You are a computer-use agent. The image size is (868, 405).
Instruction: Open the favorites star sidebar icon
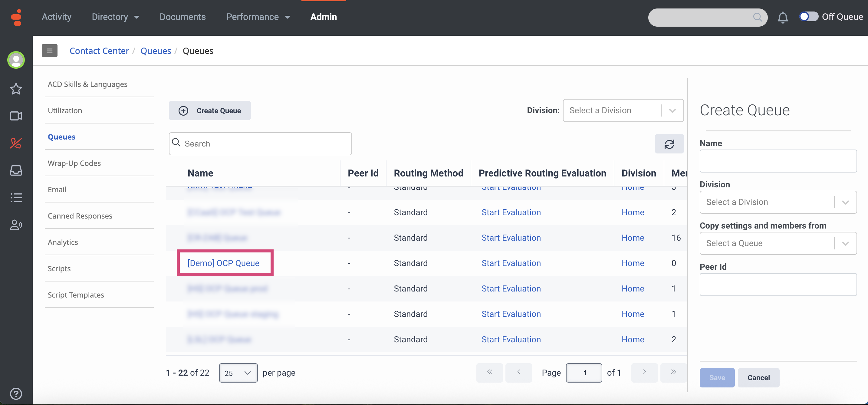coord(16,89)
